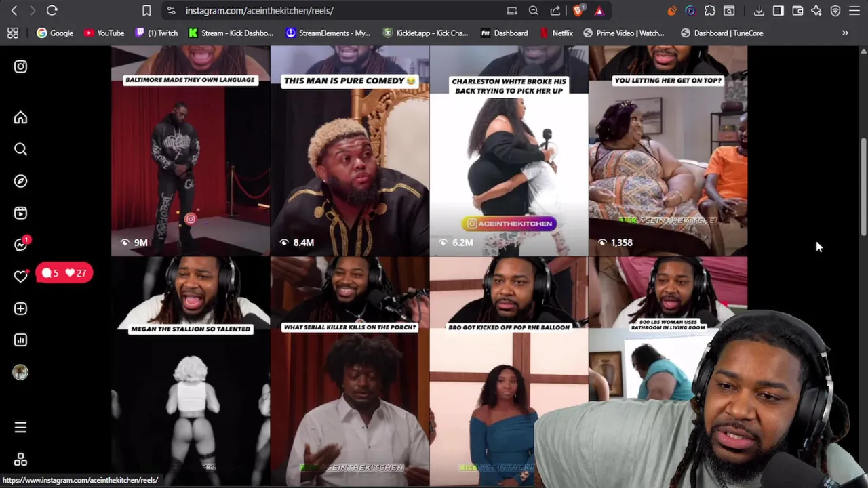This screenshot has height=488, width=868.
Task: Open the browser extensions puzzle icon
Action: coord(710,11)
